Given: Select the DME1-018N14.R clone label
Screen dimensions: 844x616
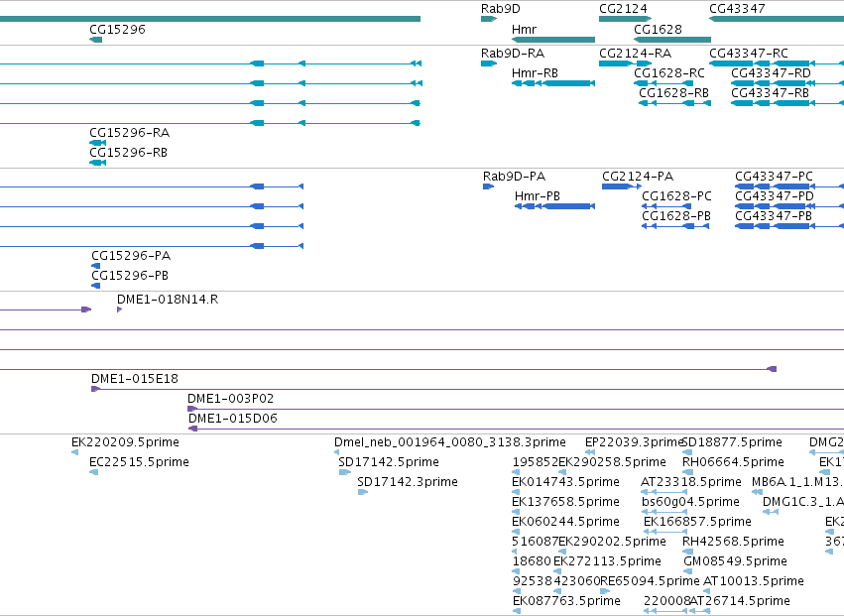Looking at the screenshot, I should click(x=168, y=300).
